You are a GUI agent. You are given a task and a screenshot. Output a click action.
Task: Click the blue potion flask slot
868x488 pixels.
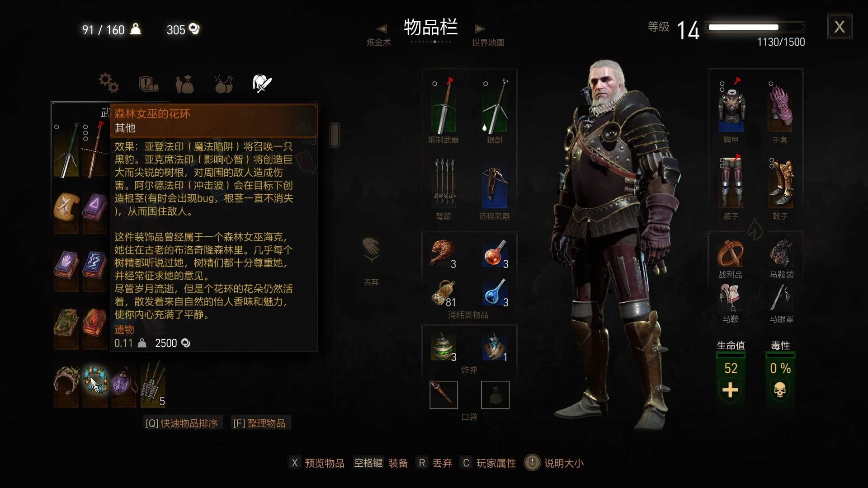coord(495,292)
